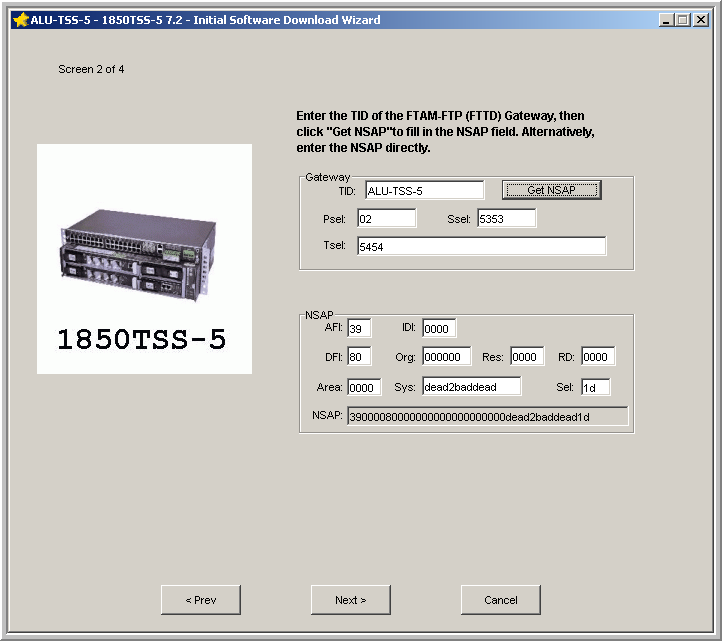722x641 pixels.
Task: Select the Ssel field containing 5353
Action: (507, 218)
